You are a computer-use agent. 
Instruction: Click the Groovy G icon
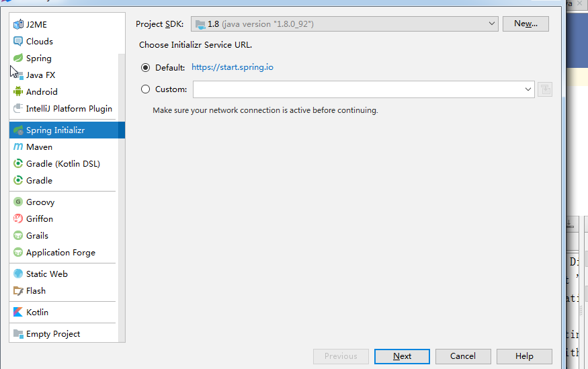pos(18,202)
